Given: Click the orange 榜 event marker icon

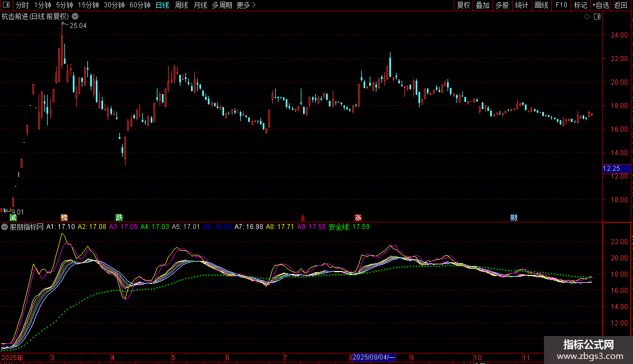Looking at the screenshot, I should (x=64, y=217).
